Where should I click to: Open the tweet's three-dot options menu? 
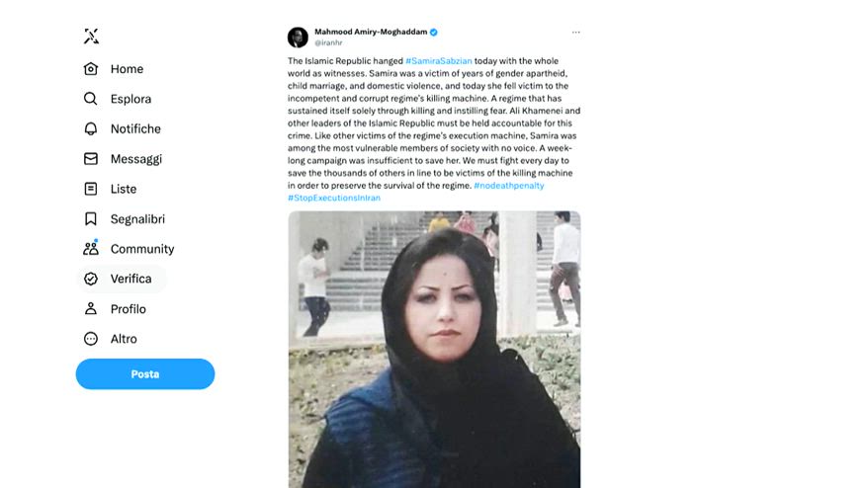(575, 32)
